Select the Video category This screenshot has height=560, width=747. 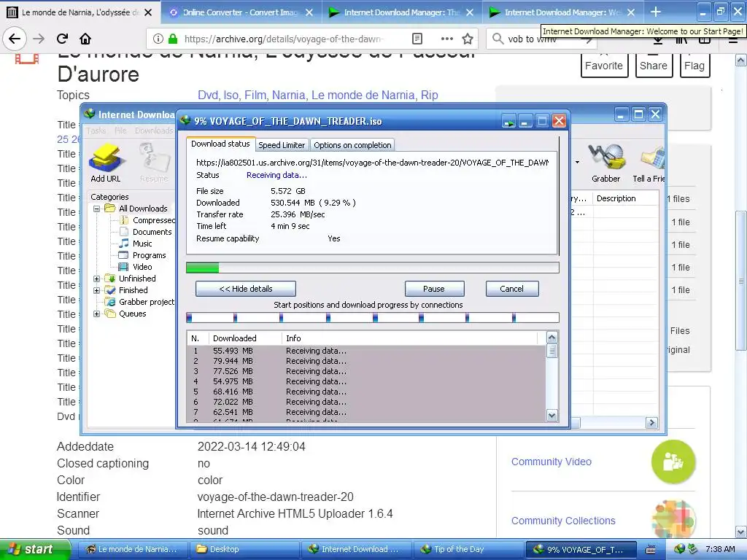136,267
